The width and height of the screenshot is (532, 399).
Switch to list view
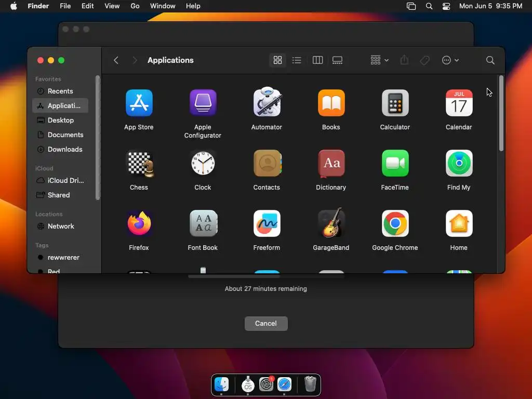[x=297, y=60]
